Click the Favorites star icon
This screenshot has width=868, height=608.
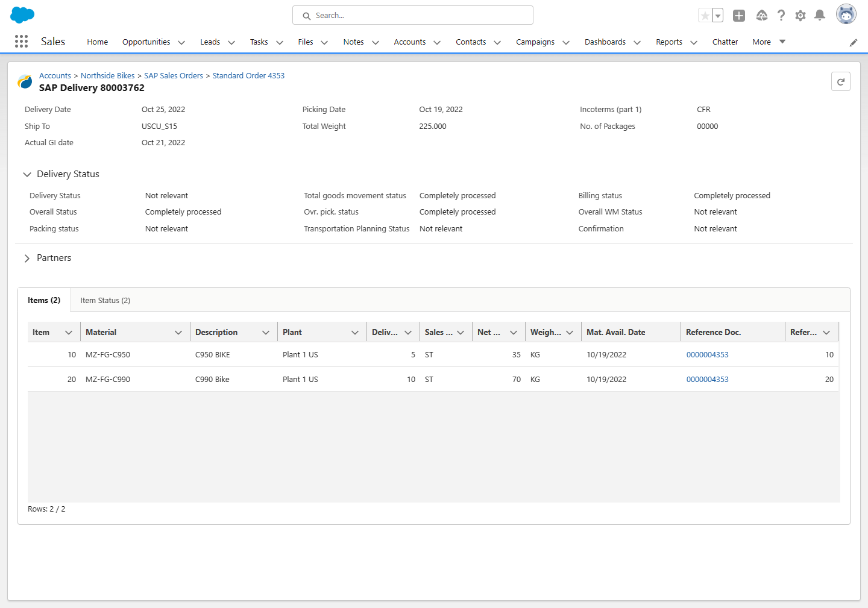(705, 16)
